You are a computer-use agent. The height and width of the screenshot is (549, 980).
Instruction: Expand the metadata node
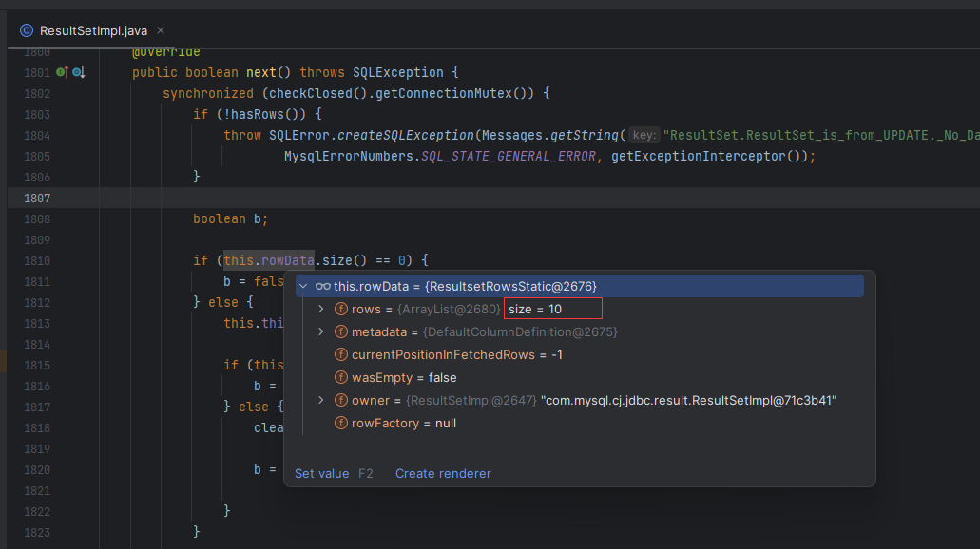[321, 332]
